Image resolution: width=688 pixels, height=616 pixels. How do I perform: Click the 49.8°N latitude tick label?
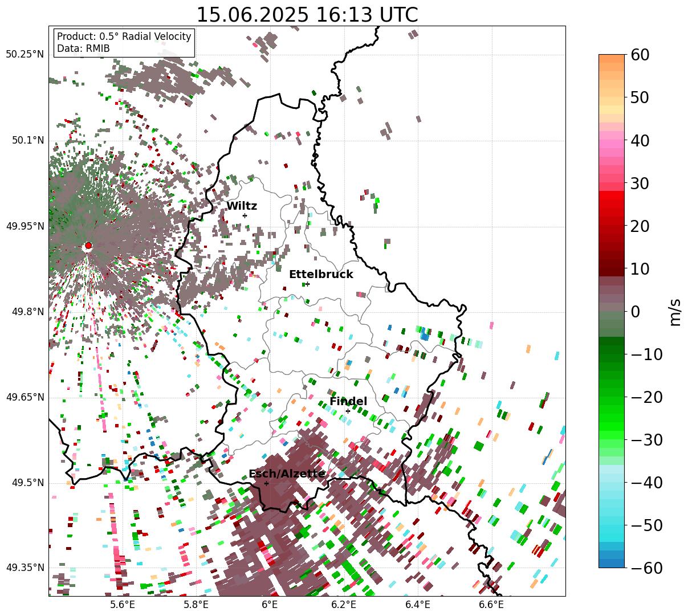tap(27, 312)
